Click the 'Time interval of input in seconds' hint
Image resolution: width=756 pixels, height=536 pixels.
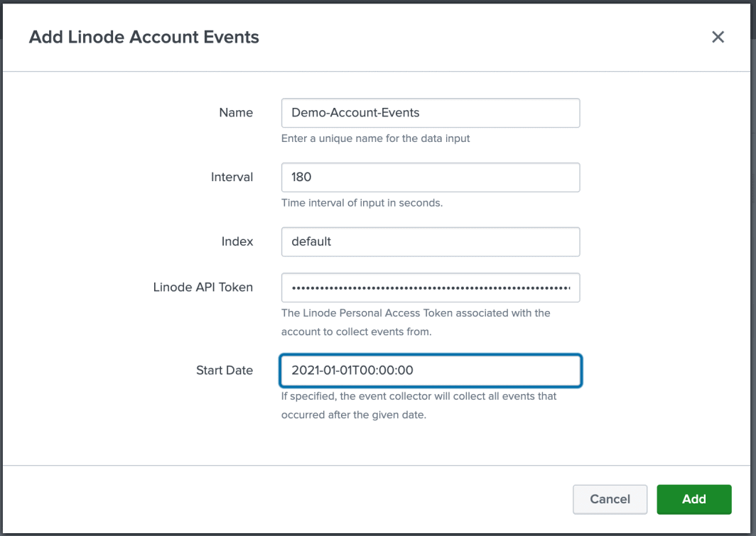(362, 203)
